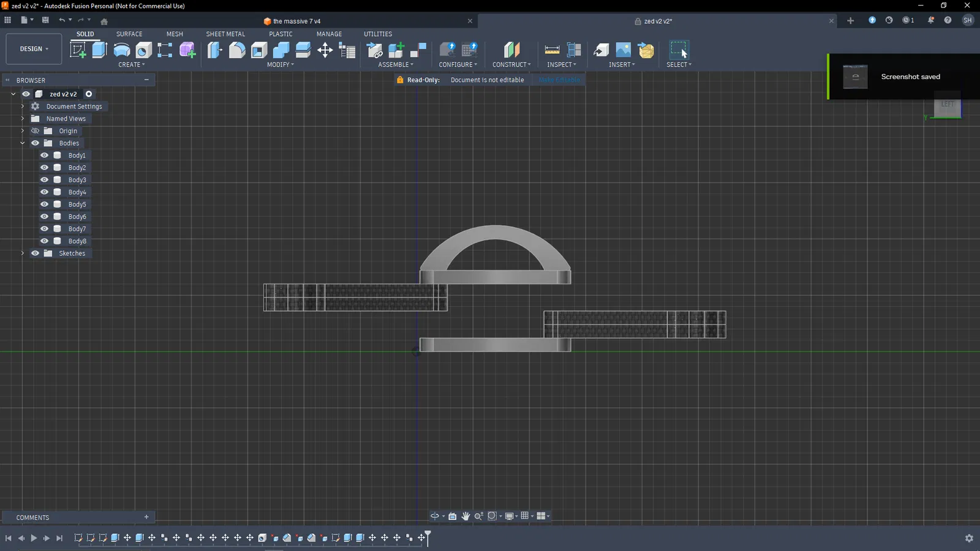Click the Extrude tool icon
This screenshot has width=980, height=551.
(x=99, y=50)
